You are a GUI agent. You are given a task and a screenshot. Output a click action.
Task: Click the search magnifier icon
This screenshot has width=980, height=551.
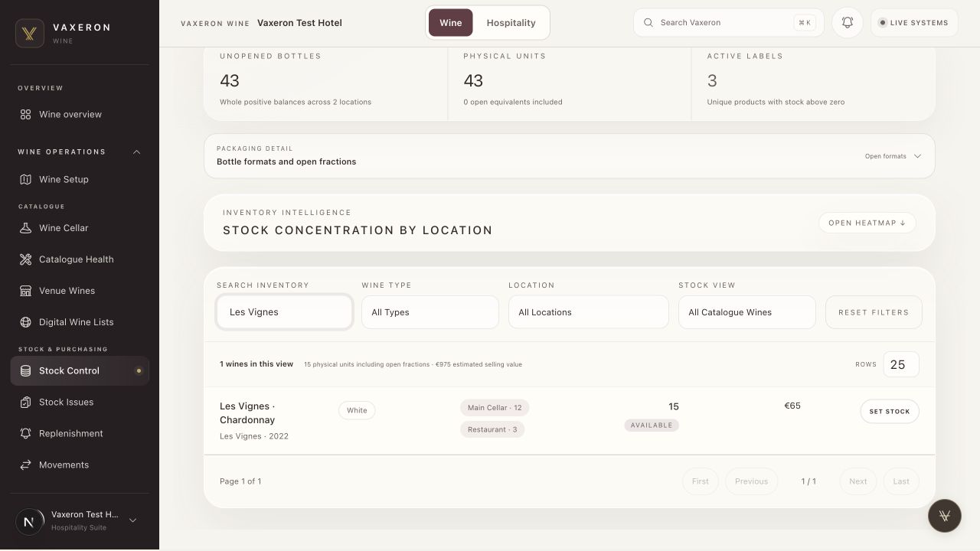648,23
